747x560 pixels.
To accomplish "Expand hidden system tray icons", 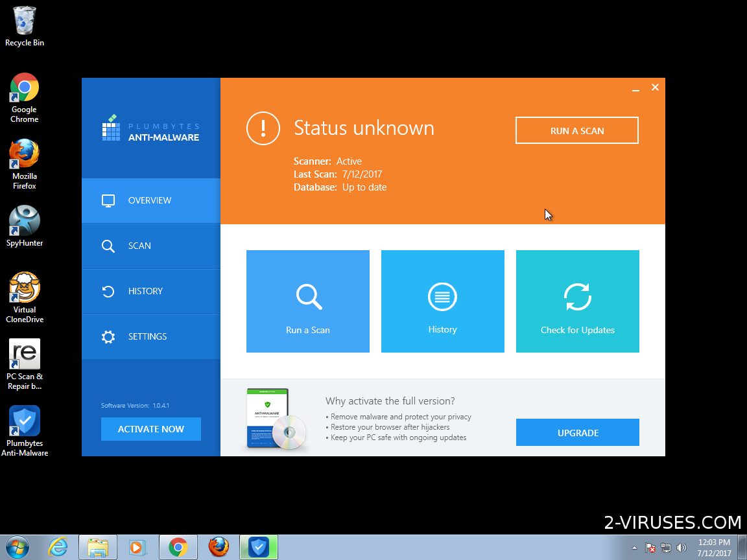I will click(634, 548).
